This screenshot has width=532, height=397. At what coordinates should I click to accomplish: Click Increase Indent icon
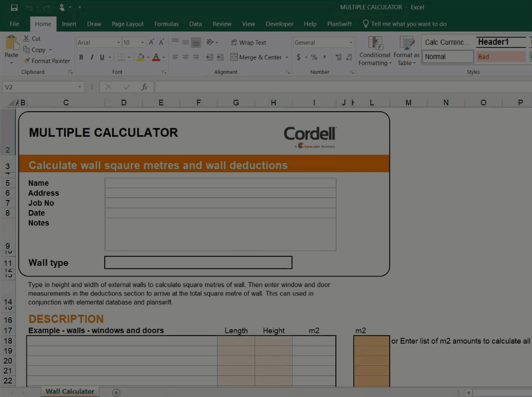[x=220, y=57]
